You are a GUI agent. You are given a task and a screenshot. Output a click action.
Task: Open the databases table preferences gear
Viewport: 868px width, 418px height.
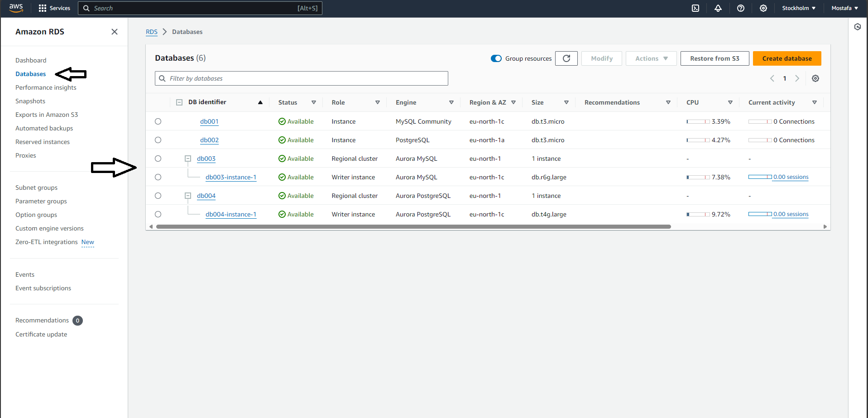(815, 78)
